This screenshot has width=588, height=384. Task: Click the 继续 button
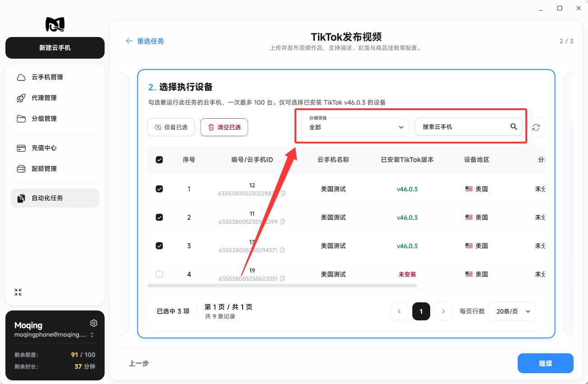point(546,363)
